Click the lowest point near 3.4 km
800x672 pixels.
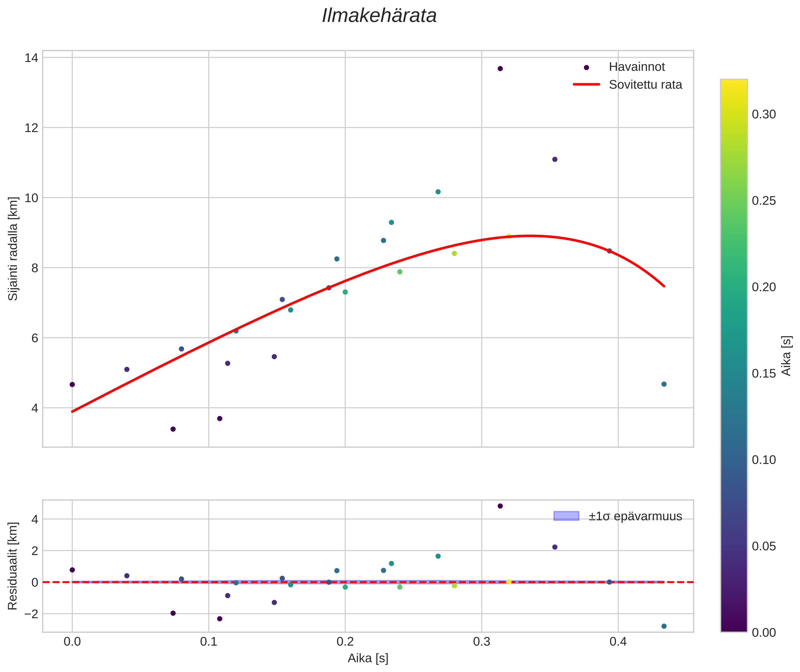(x=173, y=429)
